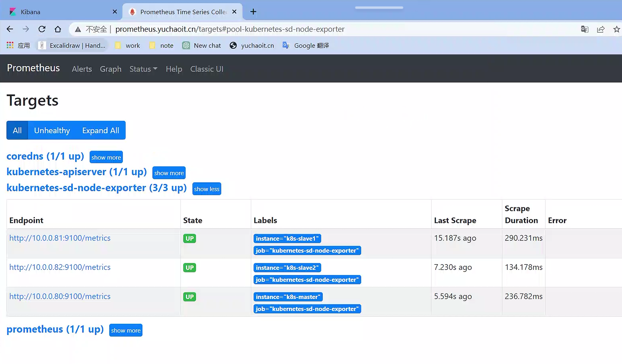Screen dimensions: 622x364
Task: Go back with the back arrow
Action: 10,29
